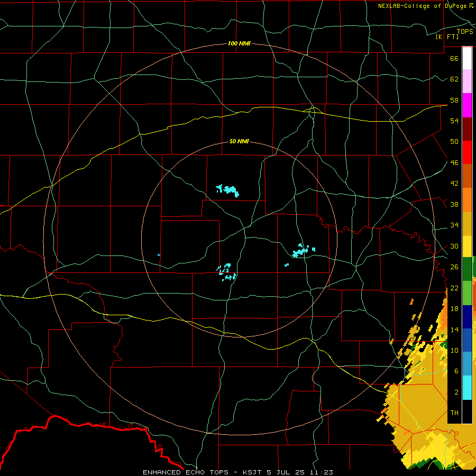The width and height of the screenshot is (476, 476).
Task: Click the legend value 10
Action: tap(454, 351)
